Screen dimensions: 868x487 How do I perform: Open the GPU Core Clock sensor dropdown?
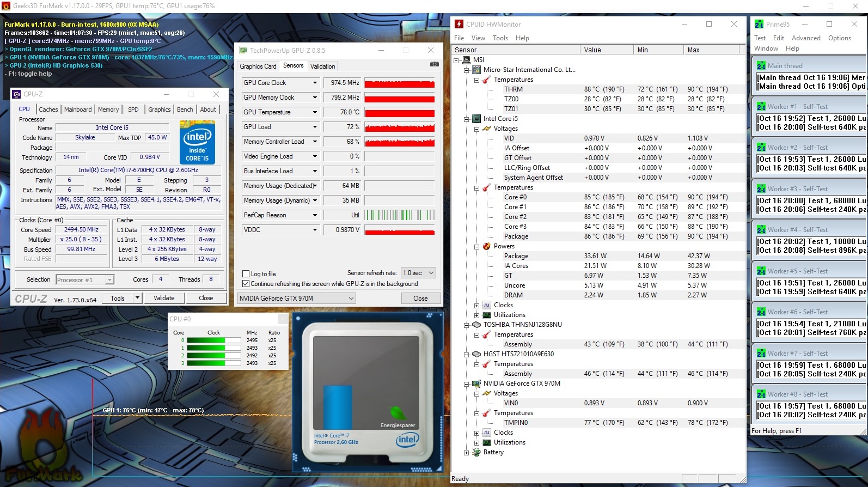[315, 83]
